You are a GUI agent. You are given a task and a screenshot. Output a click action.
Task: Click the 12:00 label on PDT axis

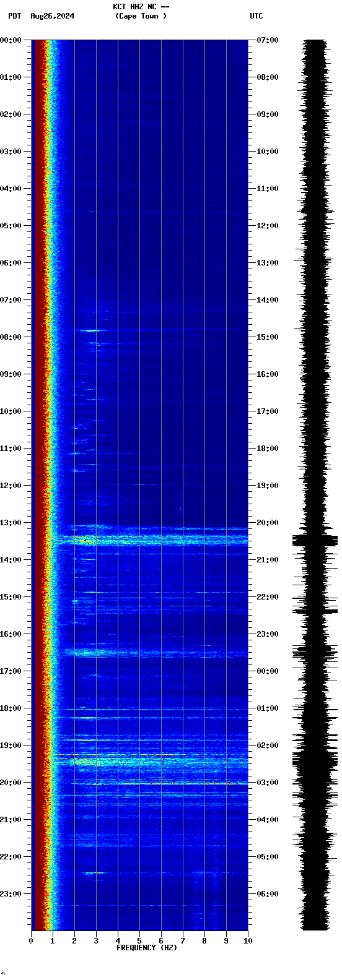[11, 486]
